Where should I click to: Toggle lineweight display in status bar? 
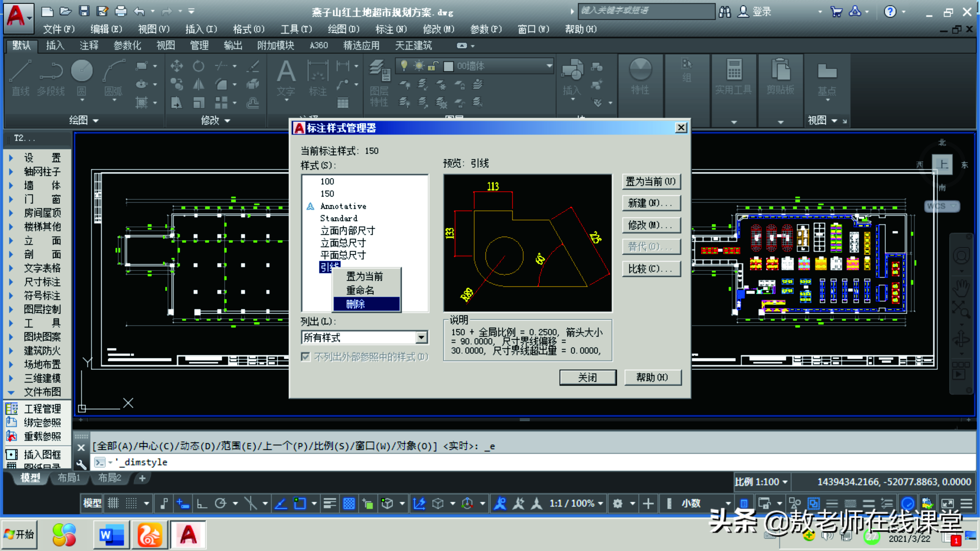329,503
